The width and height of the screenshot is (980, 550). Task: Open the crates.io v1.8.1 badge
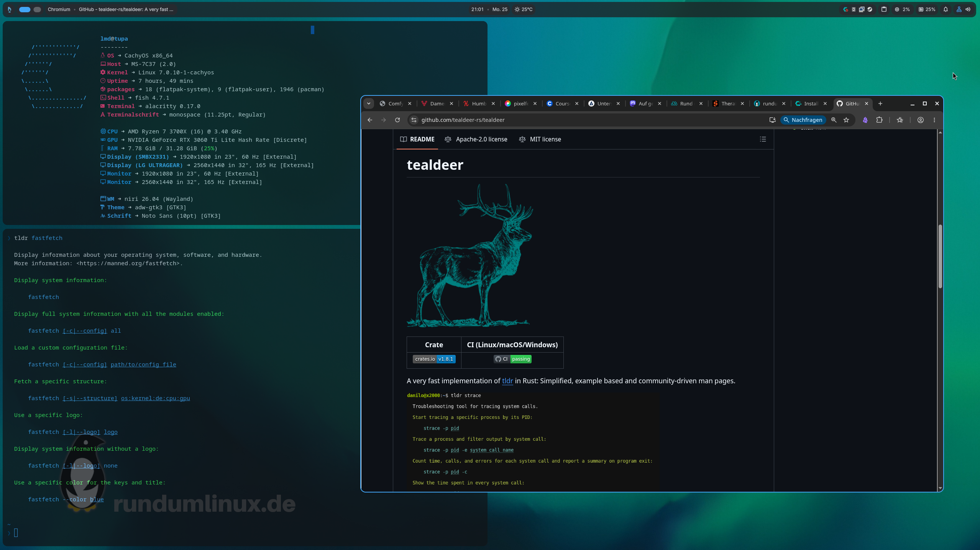(434, 359)
